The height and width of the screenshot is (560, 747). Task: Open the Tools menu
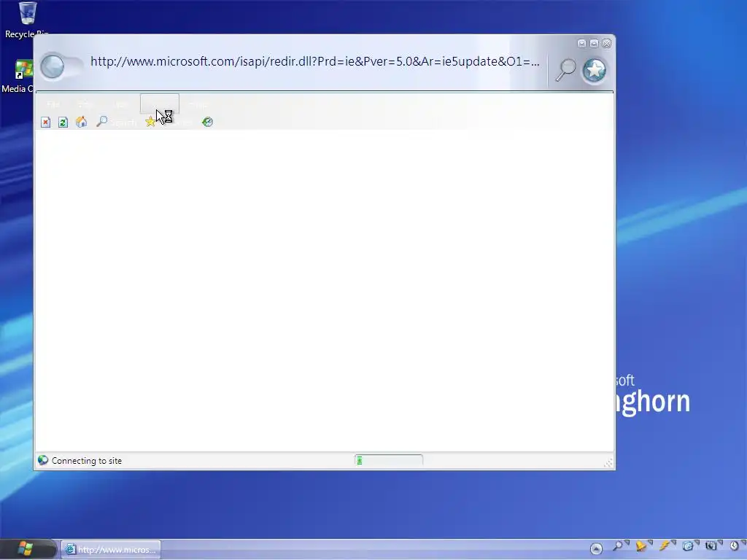[198, 104]
